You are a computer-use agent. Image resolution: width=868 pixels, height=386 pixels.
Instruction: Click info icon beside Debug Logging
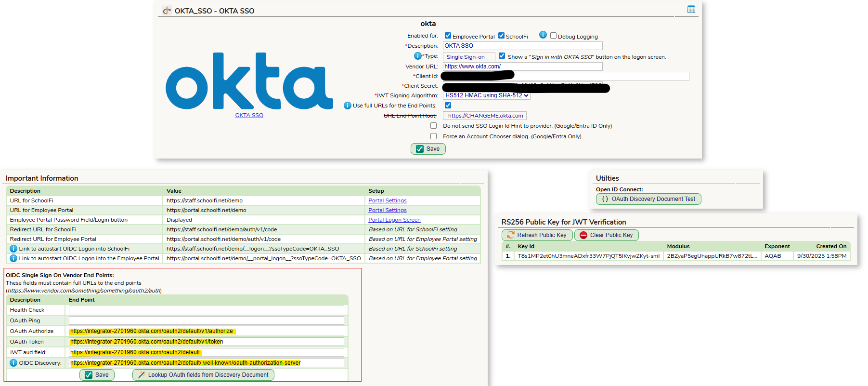point(543,35)
